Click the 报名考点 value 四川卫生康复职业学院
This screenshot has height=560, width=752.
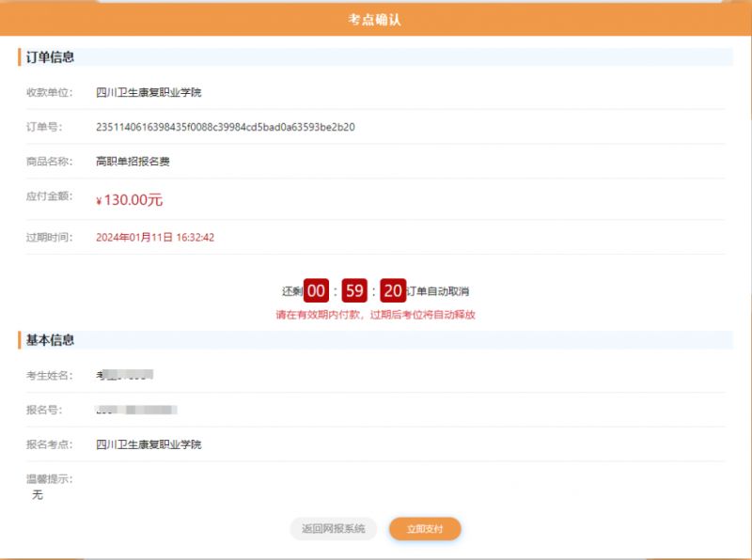coord(149,444)
